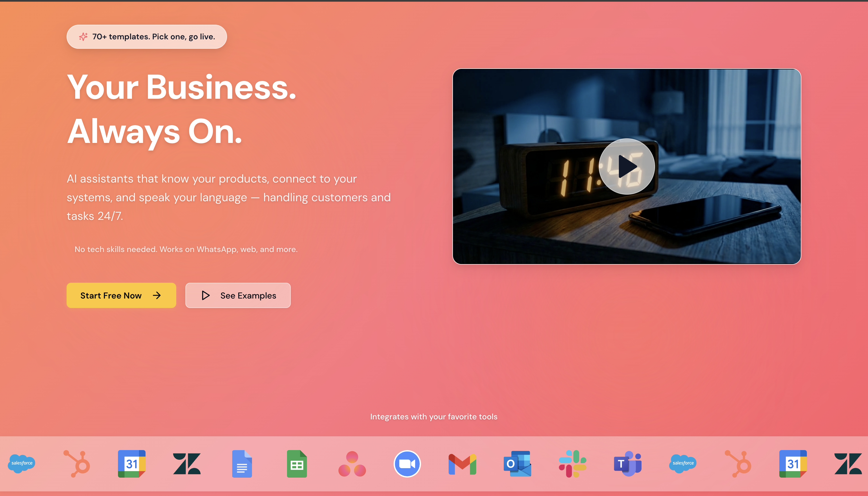Click the Salesforce logo beside the Teams icon
This screenshot has width=868, height=496.
(683, 463)
